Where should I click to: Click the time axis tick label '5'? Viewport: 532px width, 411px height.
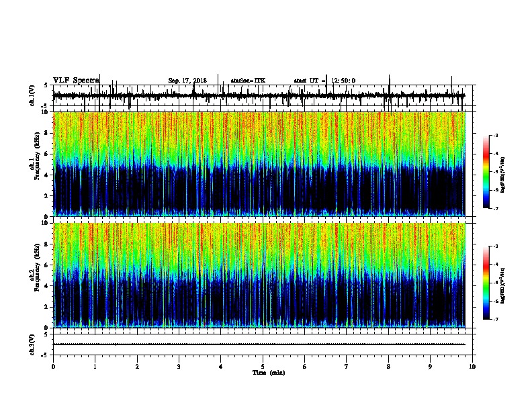pos(263,367)
